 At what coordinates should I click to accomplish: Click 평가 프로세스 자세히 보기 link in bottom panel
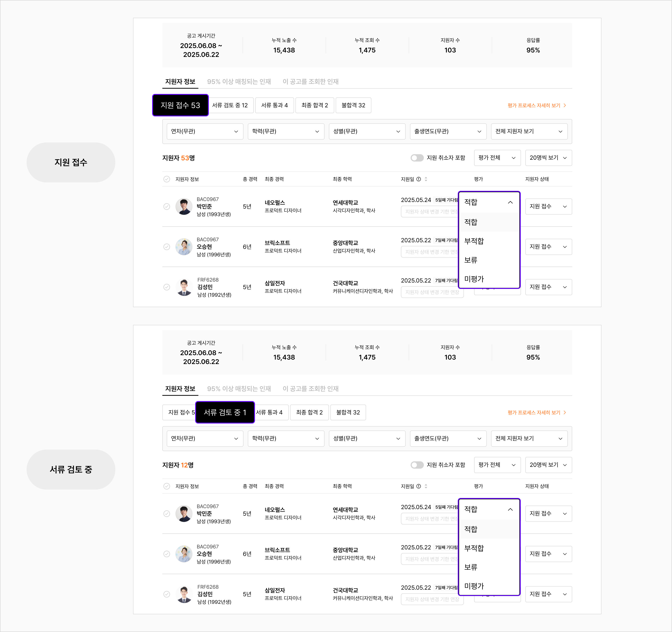pos(534,413)
